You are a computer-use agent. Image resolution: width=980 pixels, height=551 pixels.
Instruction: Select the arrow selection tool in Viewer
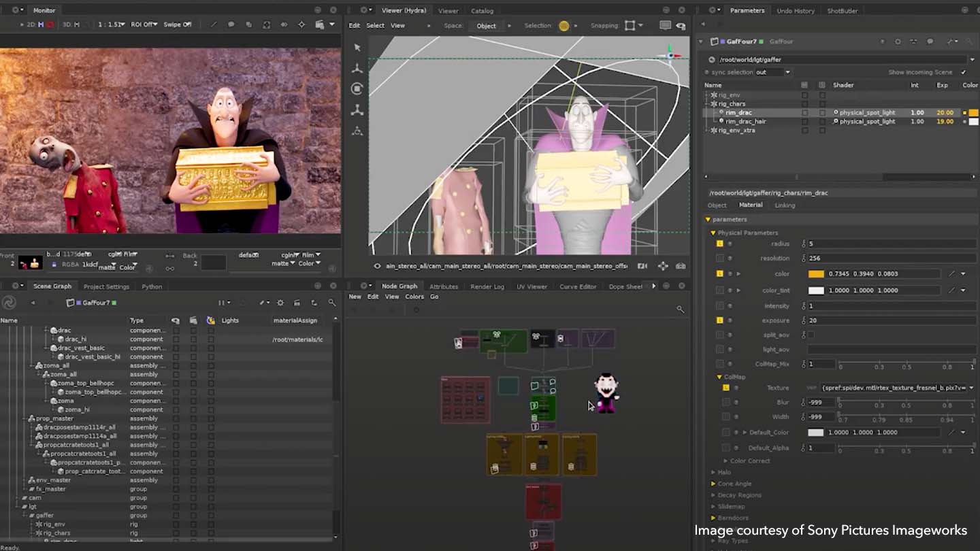(x=357, y=48)
